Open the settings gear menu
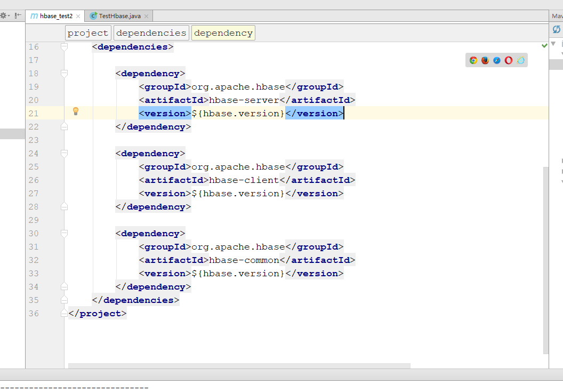Screen dimensions: 563x392 coord(4,16)
